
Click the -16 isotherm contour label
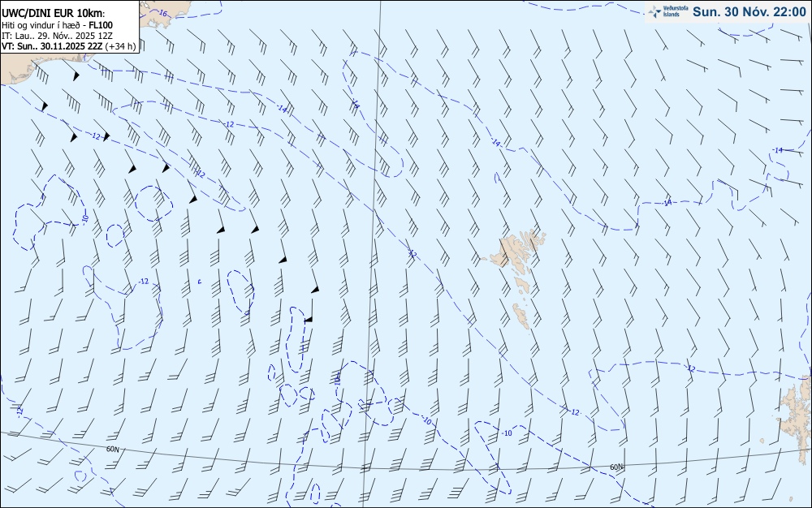162,13
